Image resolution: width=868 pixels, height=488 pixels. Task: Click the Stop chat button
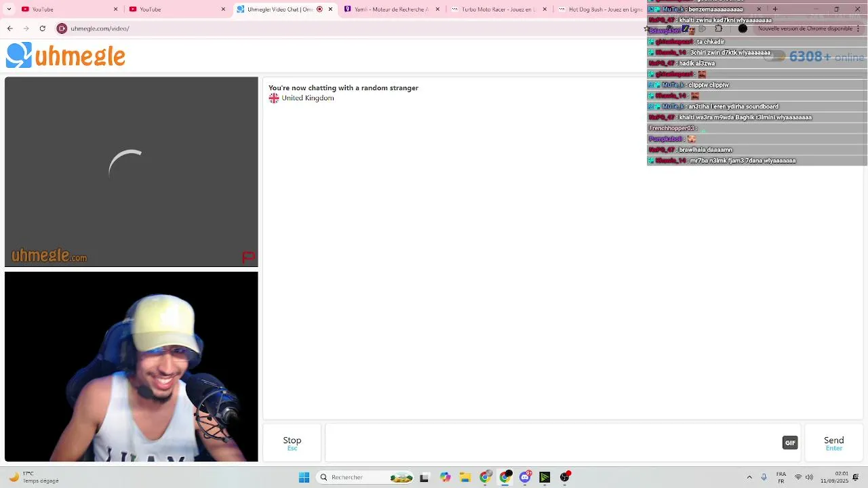292,443
